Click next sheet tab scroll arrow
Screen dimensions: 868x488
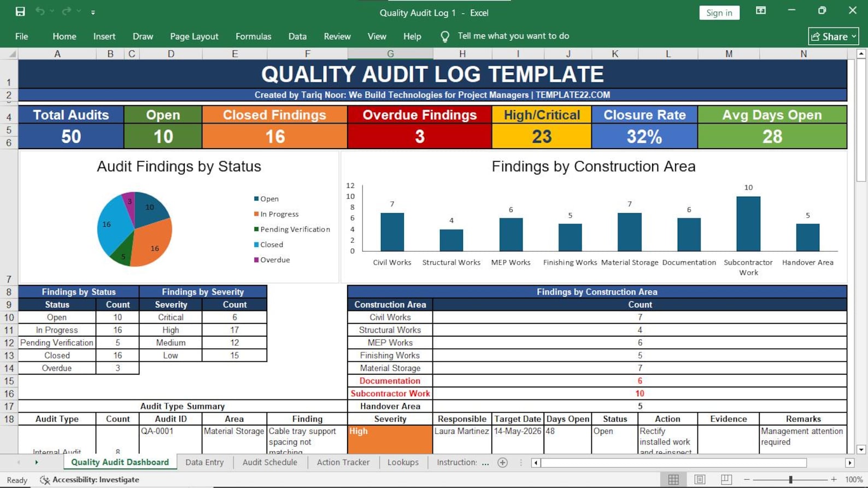37,462
